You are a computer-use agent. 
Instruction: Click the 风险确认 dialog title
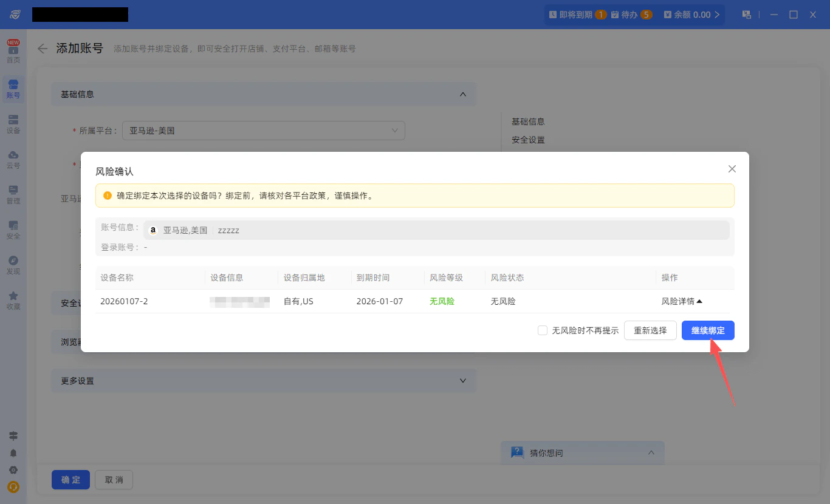pos(114,172)
